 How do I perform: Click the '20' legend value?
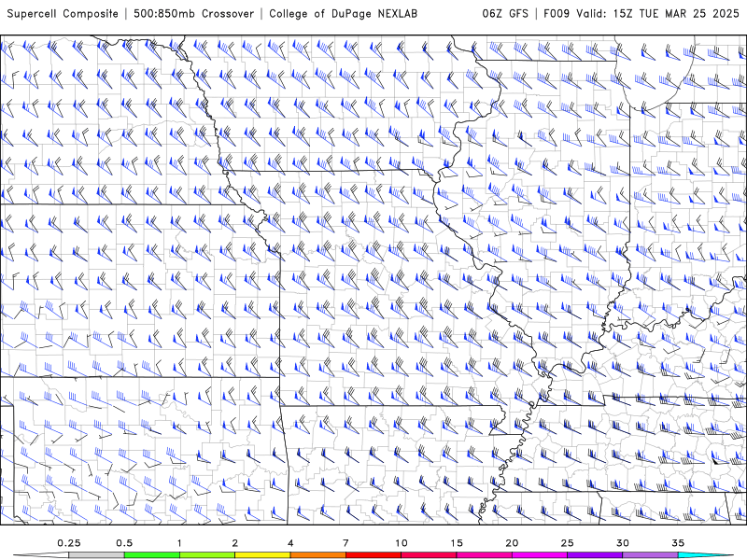click(x=512, y=543)
